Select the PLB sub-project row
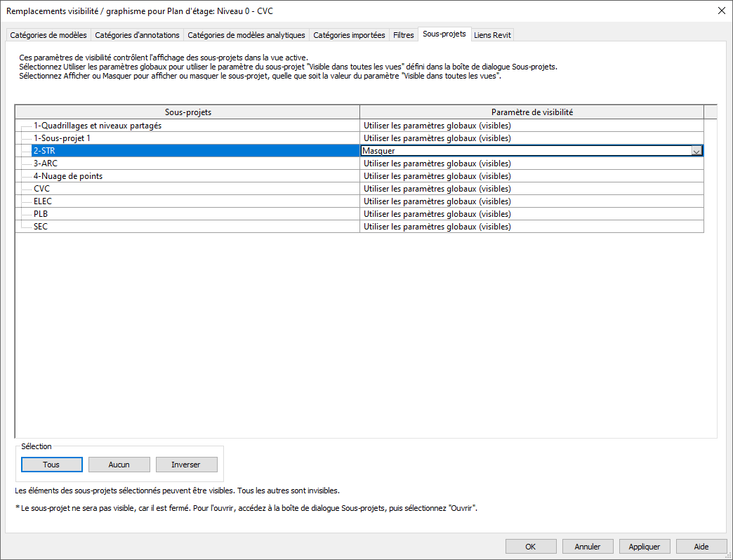This screenshot has width=733, height=560. 41,214
